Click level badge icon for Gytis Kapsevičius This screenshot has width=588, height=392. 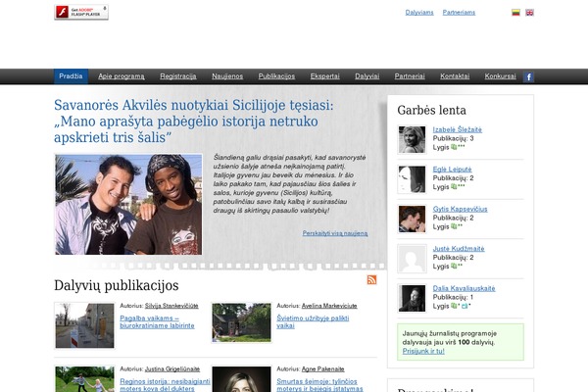pyautogui.click(x=454, y=226)
